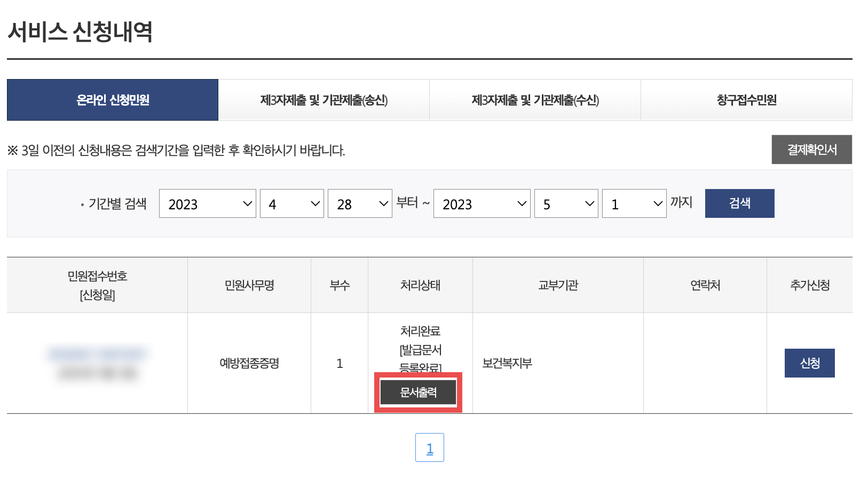Screen dimensions: 868x503
Task: Switch to the 창구접수민원 tab
Action: (x=746, y=99)
